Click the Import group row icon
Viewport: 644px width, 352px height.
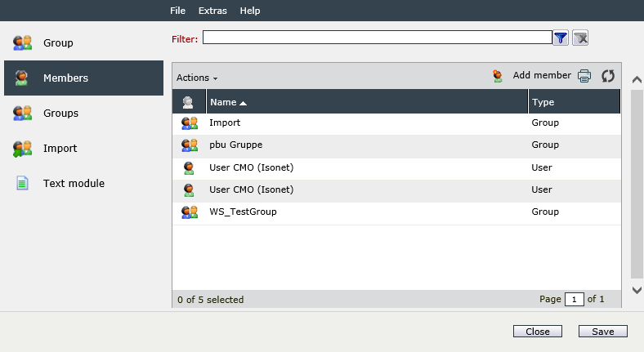tap(190, 123)
